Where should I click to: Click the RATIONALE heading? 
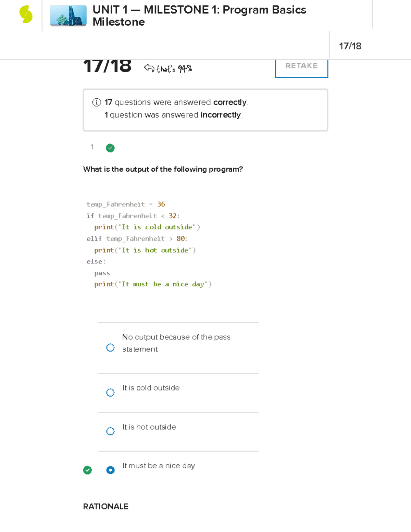[105, 506]
